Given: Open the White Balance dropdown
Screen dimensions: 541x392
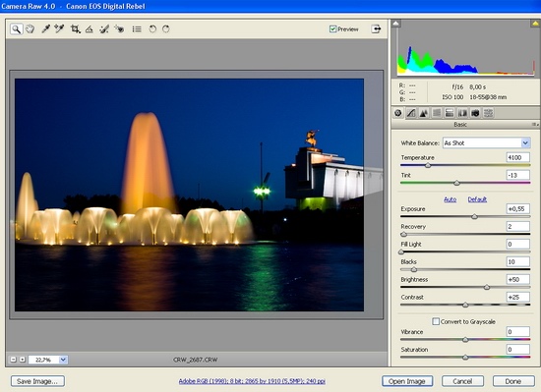Looking at the screenshot, I should [487, 142].
